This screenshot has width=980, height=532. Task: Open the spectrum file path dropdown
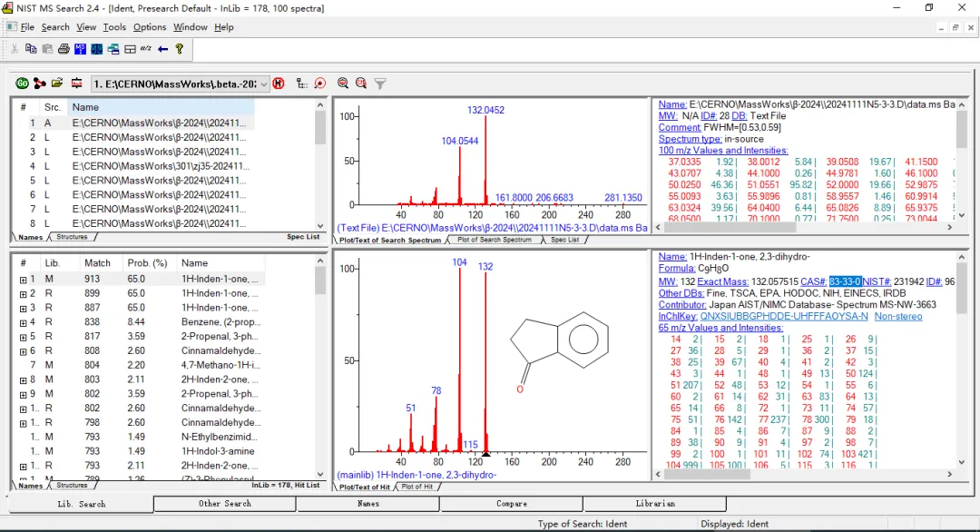(264, 84)
